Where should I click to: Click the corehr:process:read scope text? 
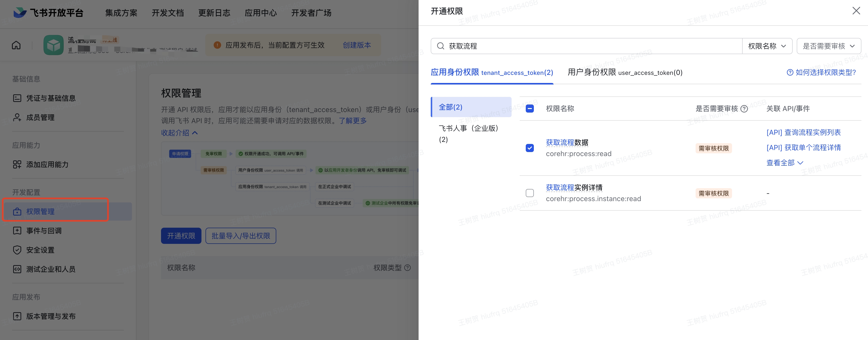[x=579, y=154]
